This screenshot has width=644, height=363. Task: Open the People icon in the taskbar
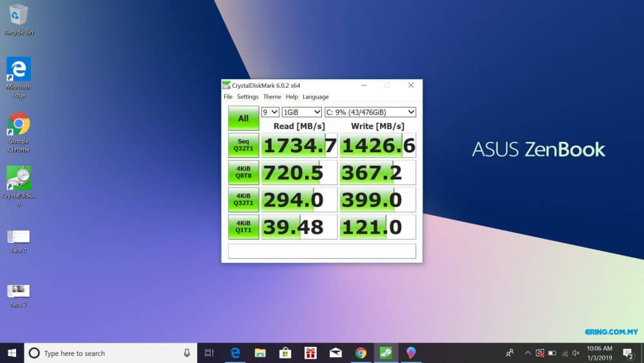509,353
